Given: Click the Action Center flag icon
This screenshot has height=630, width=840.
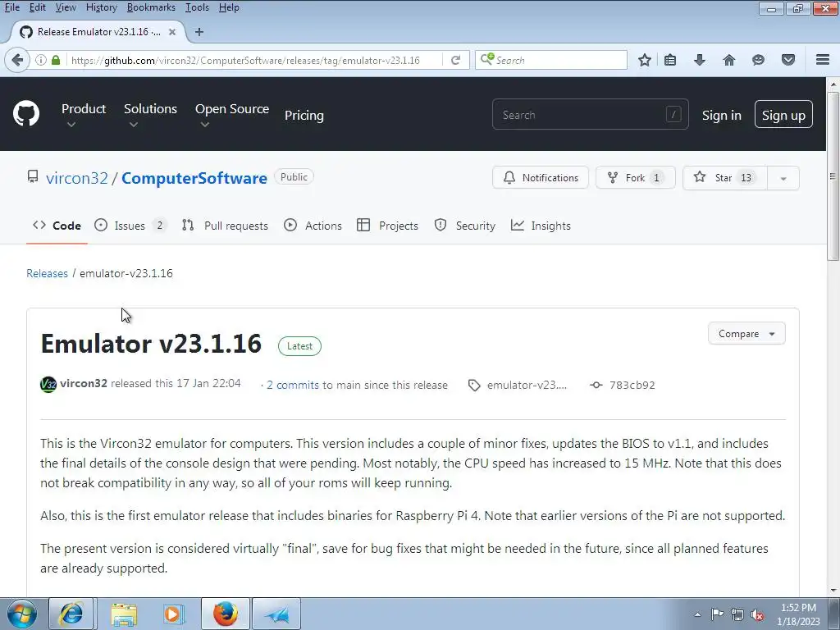Looking at the screenshot, I should click(717, 614).
